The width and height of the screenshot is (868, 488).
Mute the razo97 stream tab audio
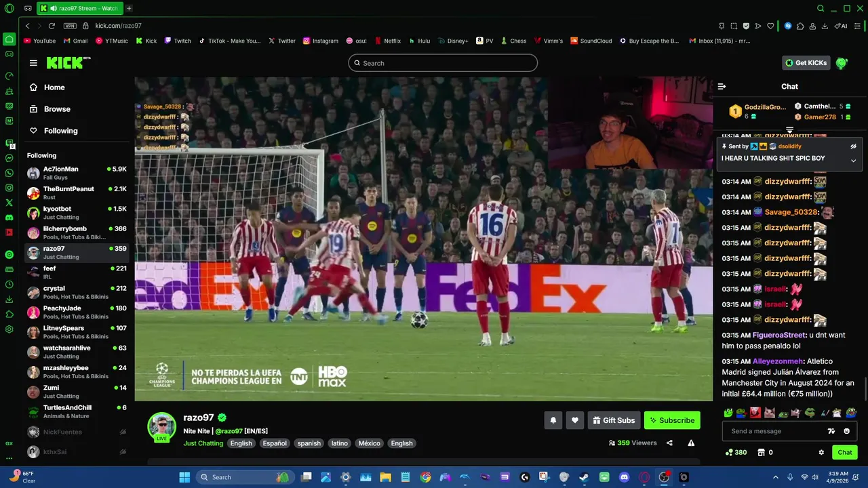pos(54,8)
